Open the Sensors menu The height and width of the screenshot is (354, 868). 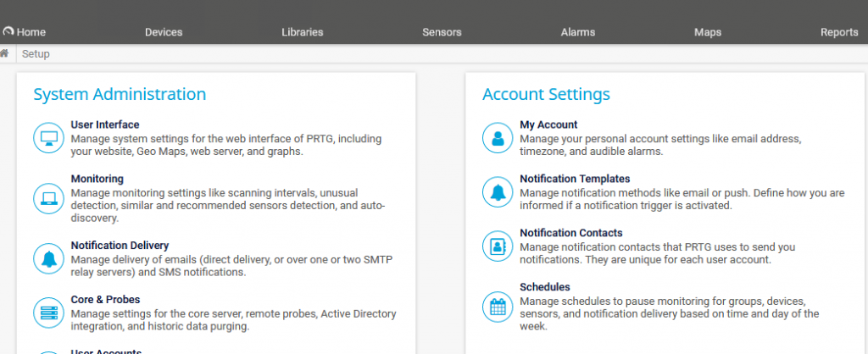(x=442, y=32)
